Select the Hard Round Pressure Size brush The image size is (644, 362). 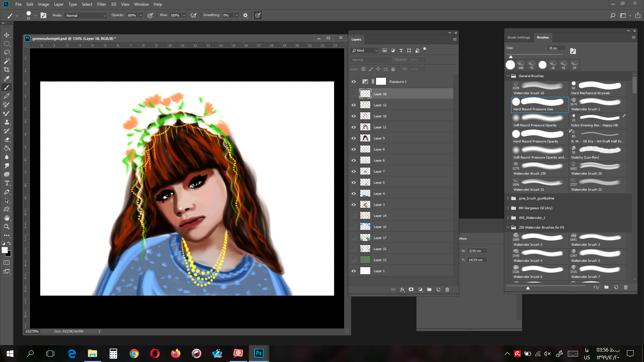(x=540, y=105)
